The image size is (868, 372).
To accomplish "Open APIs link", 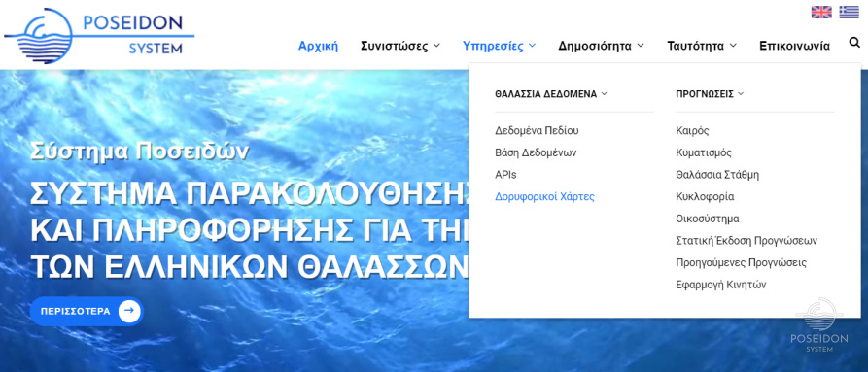I will coord(505,175).
